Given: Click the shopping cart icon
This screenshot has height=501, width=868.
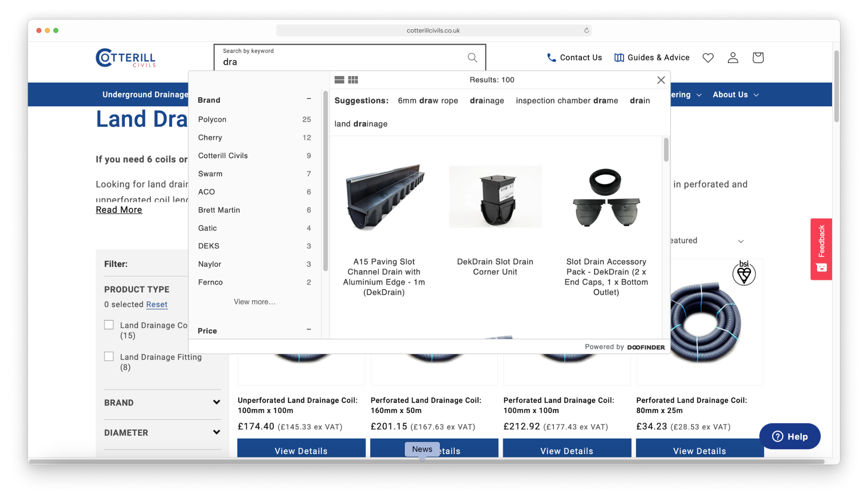Looking at the screenshot, I should pos(758,57).
